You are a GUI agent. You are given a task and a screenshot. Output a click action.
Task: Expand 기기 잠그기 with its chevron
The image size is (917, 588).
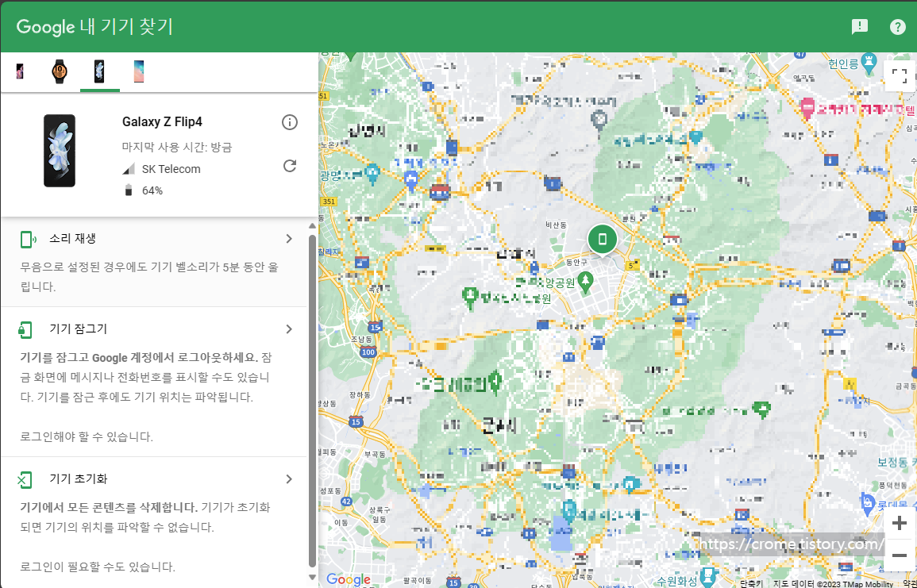pos(289,329)
